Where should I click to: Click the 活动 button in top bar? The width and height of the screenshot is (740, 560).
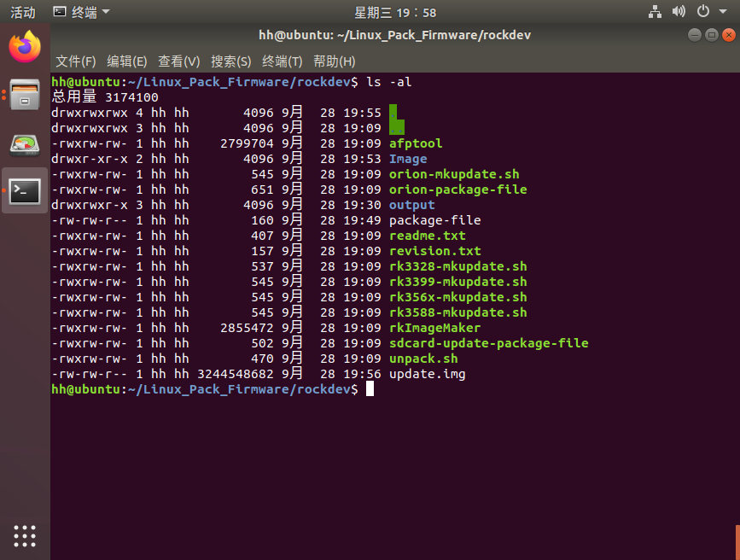21,12
